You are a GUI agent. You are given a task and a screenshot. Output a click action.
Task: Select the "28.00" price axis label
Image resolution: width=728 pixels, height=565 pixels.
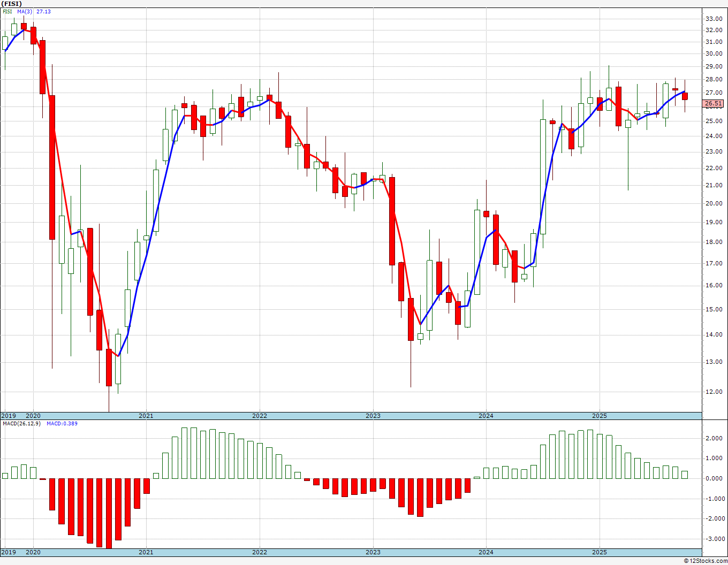click(714, 80)
